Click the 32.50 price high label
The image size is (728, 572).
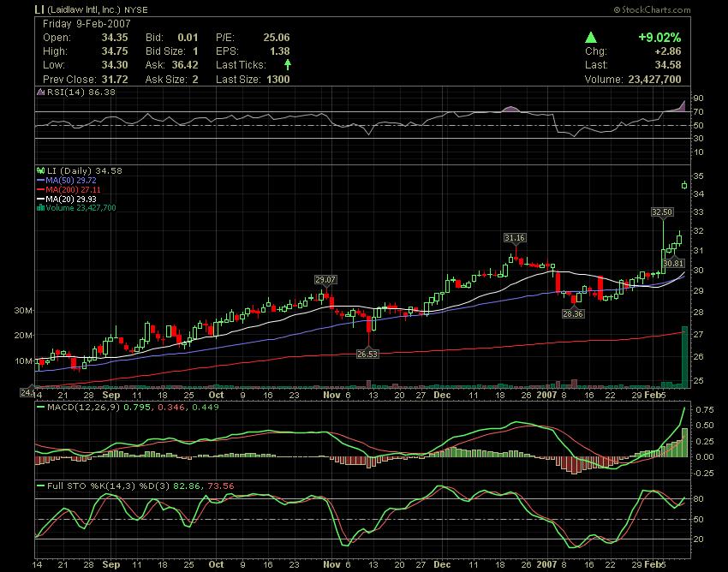click(662, 212)
